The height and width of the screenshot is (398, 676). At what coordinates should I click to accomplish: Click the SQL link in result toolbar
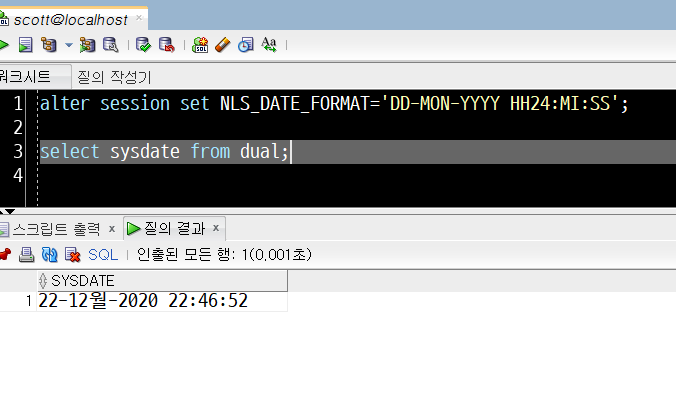click(x=103, y=254)
